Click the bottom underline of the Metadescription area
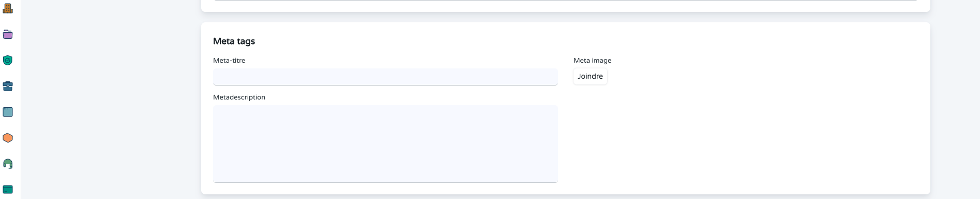The height and width of the screenshot is (199, 980). click(x=385, y=182)
